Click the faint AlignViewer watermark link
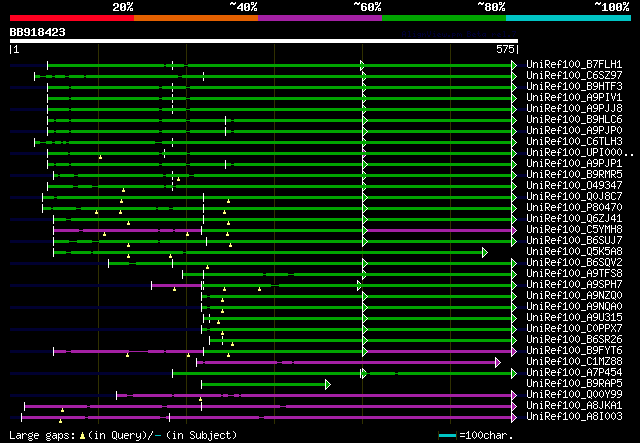Image resolution: width=640 pixels, height=443 pixels. tap(459, 34)
